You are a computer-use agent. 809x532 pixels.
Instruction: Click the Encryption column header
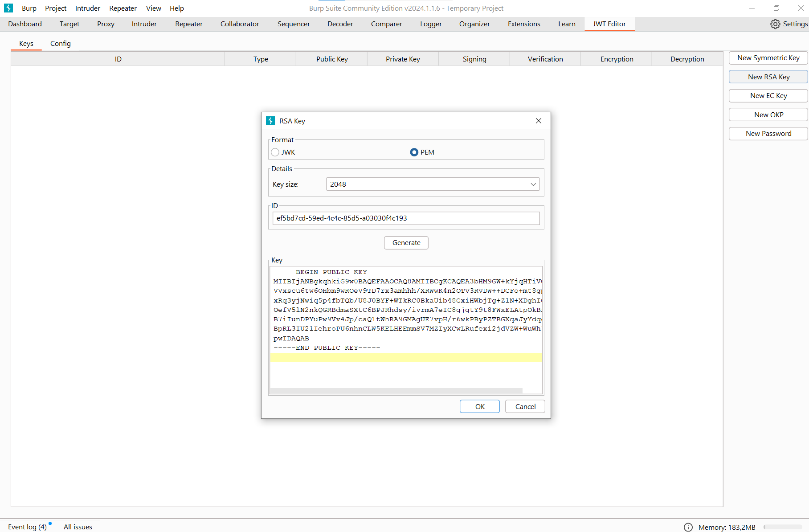pos(617,59)
